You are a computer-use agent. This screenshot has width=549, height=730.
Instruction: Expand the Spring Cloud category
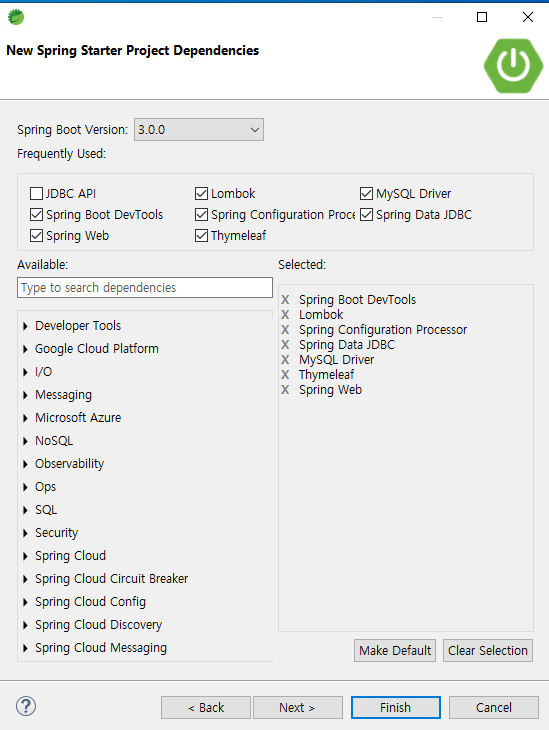click(25, 556)
